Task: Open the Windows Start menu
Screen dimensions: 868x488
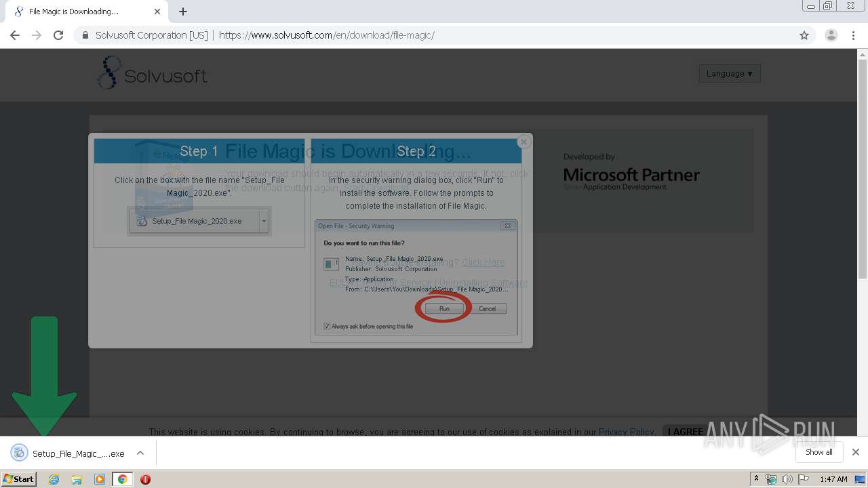Action: point(18,479)
